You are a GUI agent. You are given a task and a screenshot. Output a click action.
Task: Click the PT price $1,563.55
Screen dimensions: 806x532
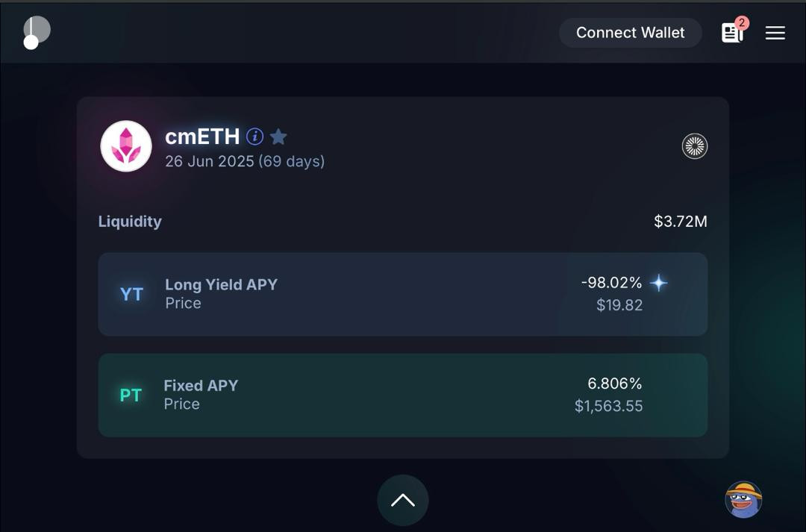[x=608, y=406]
